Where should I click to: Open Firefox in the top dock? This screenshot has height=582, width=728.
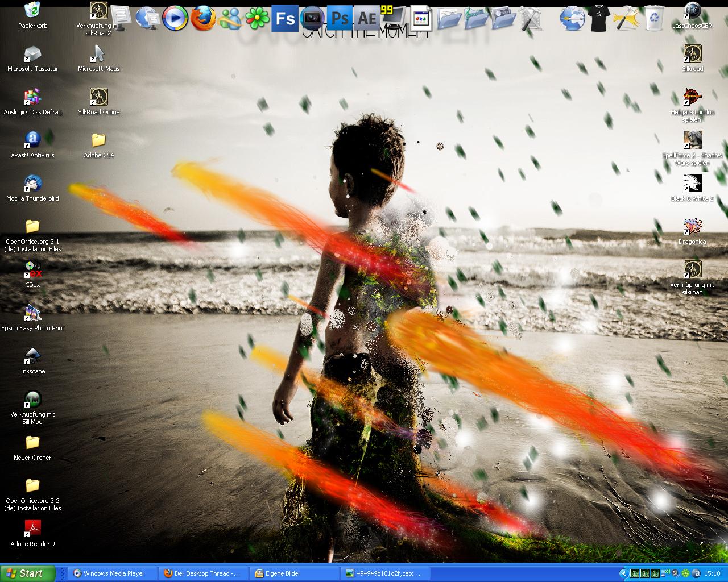[202, 19]
